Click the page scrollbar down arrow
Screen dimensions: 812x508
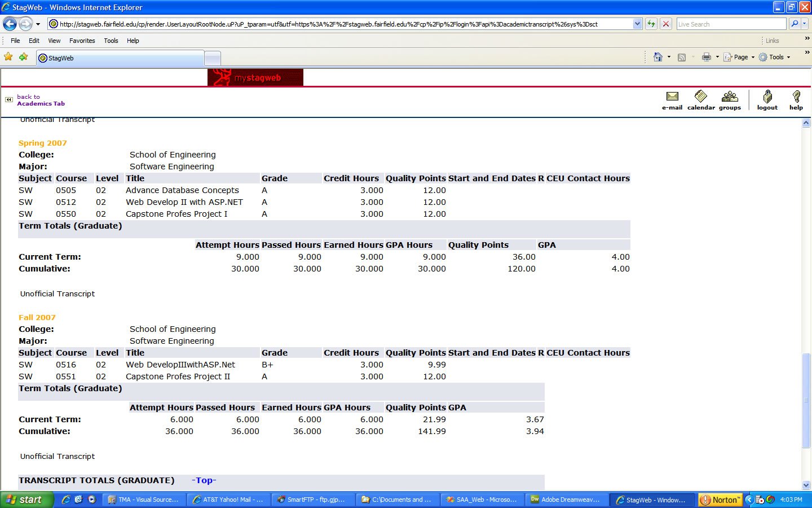[806, 485]
